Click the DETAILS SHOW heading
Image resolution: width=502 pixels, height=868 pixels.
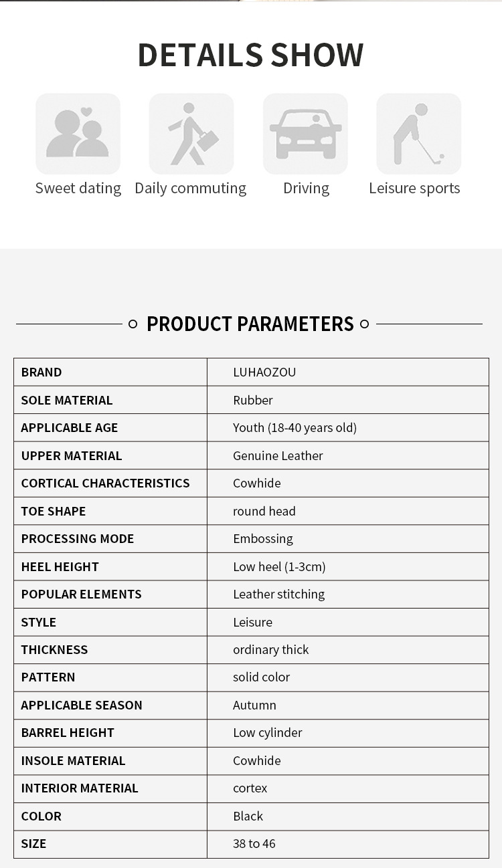click(251, 55)
